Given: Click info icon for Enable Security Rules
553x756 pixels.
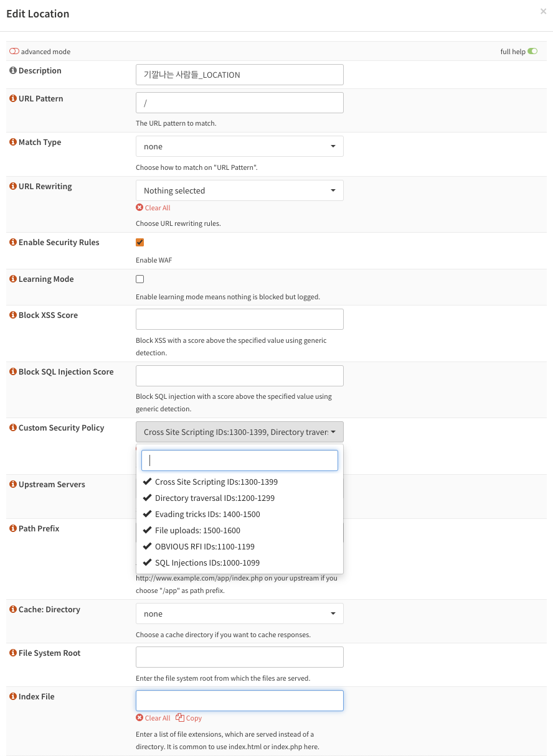Looking at the screenshot, I should coord(13,243).
